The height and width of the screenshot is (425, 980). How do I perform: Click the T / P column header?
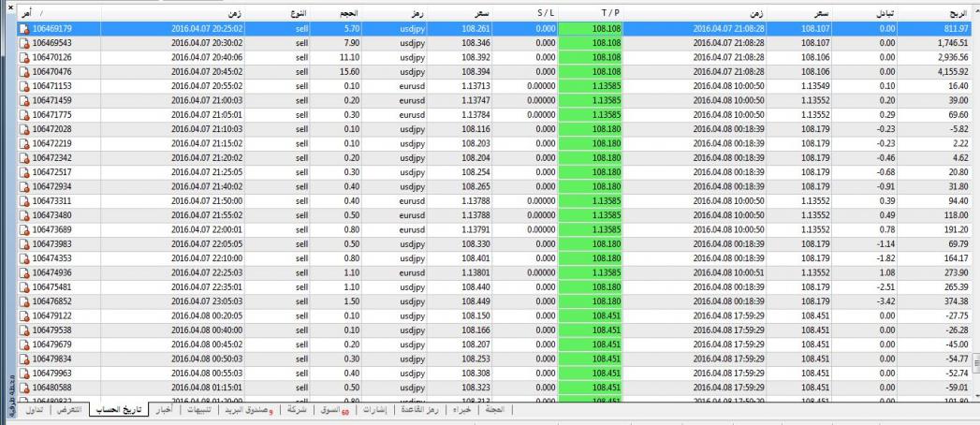point(590,12)
